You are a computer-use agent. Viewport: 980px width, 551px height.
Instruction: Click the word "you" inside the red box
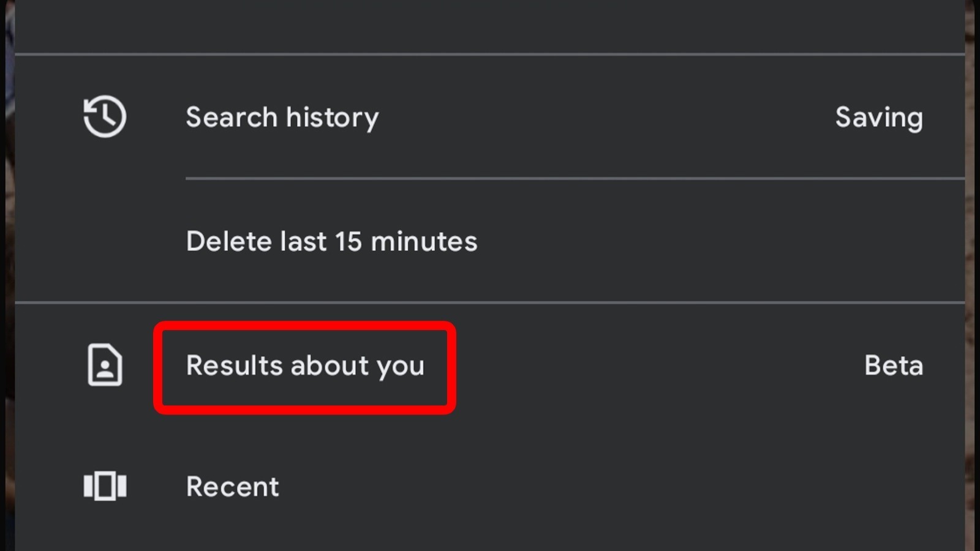pos(400,367)
